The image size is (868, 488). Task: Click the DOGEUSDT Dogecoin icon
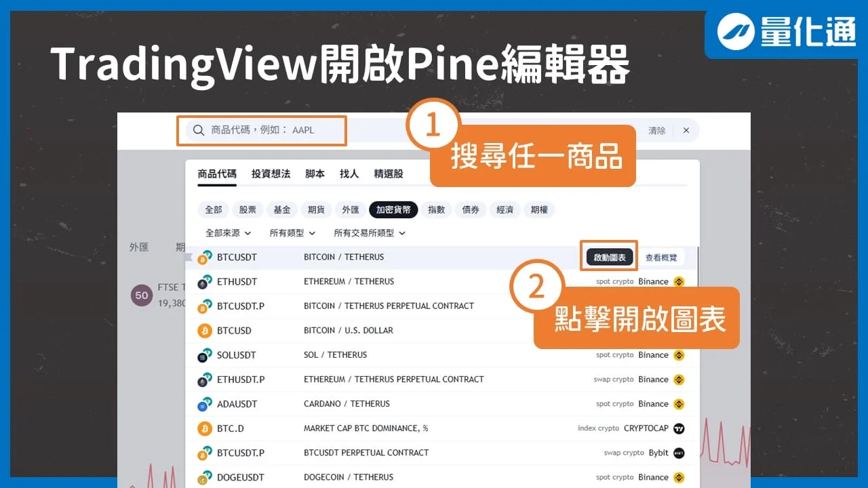point(205,477)
